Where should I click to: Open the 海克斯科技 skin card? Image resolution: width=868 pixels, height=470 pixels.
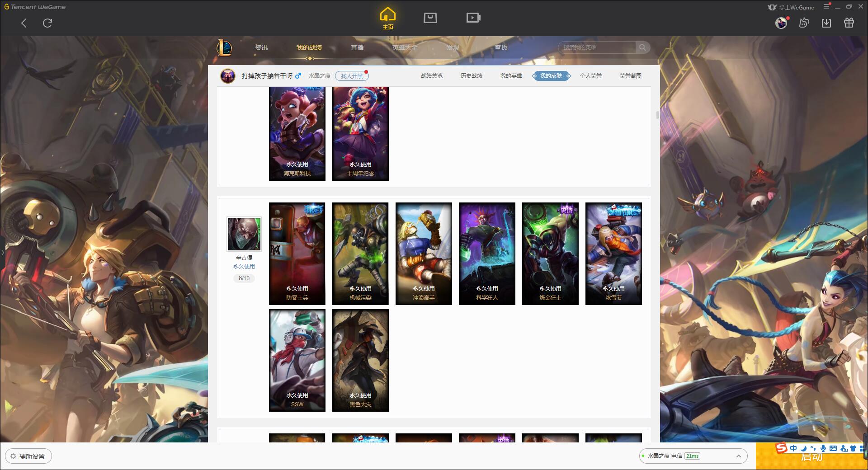click(x=297, y=134)
